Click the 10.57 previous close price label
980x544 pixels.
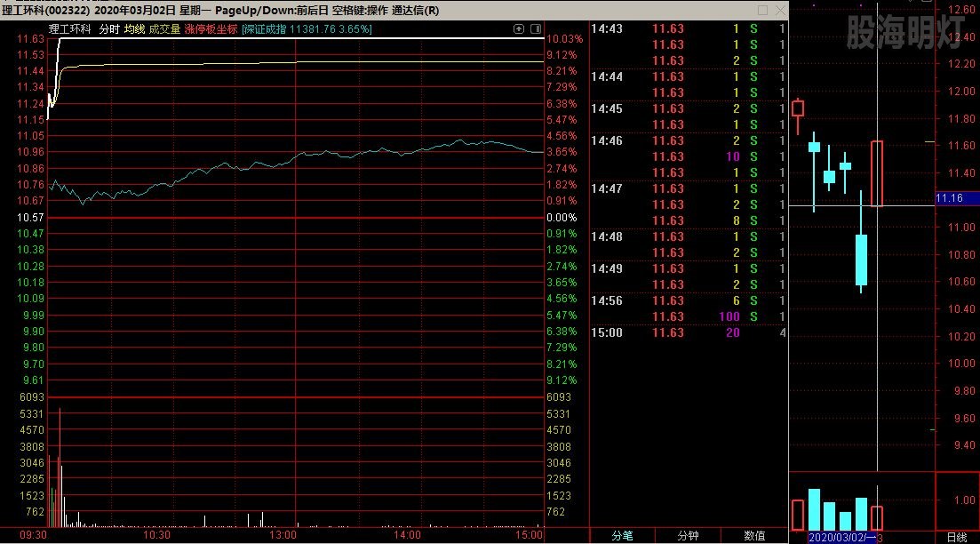tap(30, 218)
